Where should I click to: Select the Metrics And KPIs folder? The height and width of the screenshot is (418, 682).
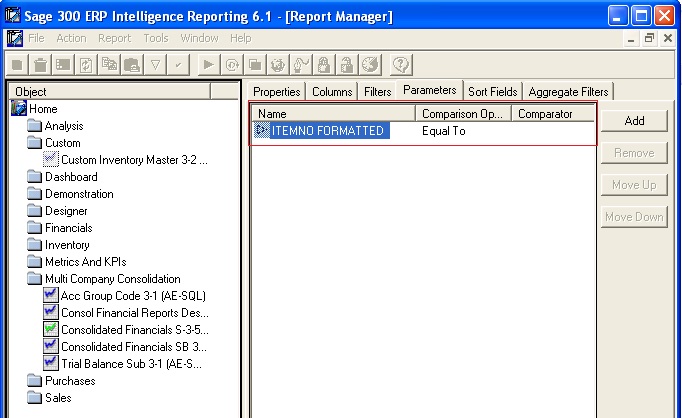(x=86, y=261)
